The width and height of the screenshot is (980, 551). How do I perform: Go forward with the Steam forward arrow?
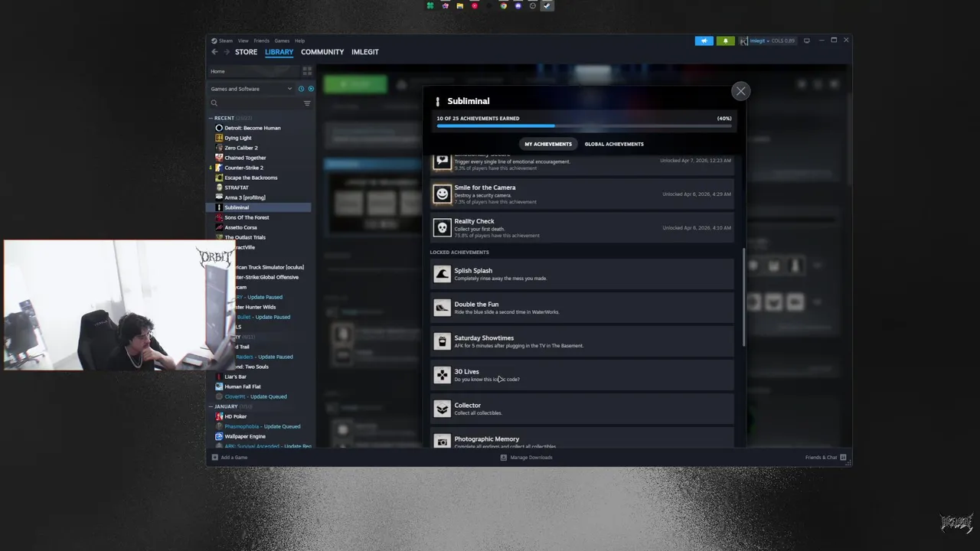226,52
